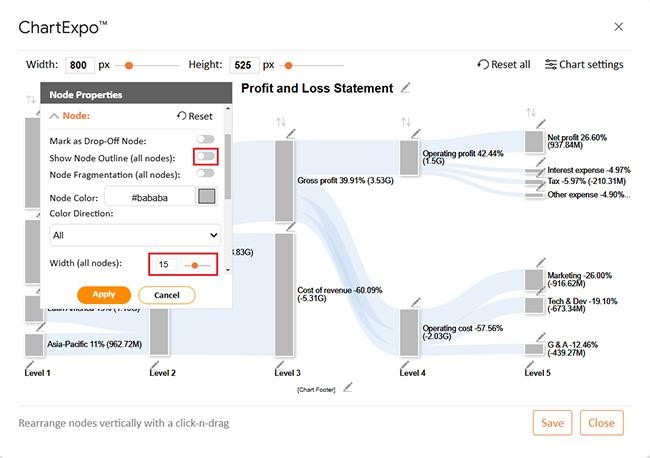Click the Node Color gray swatch
This screenshot has height=458, width=650.
(206, 197)
